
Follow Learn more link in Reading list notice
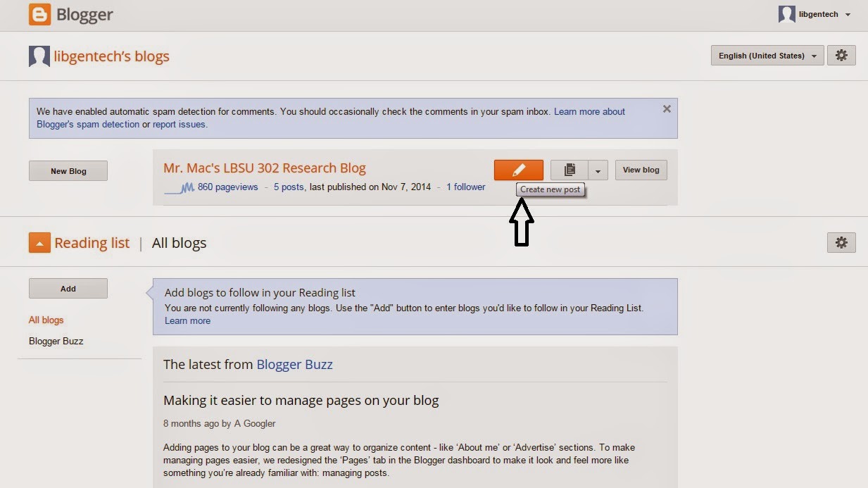(x=187, y=320)
